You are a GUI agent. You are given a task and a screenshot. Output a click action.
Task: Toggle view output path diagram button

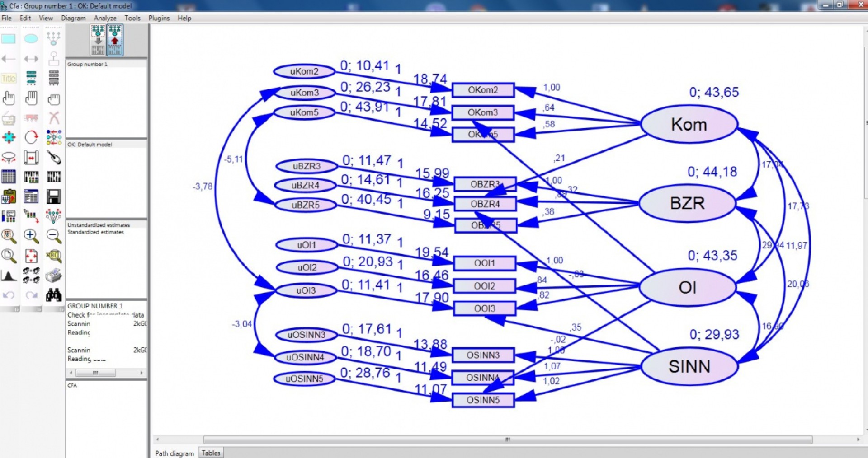pyautogui.click(x=115, y=40)
